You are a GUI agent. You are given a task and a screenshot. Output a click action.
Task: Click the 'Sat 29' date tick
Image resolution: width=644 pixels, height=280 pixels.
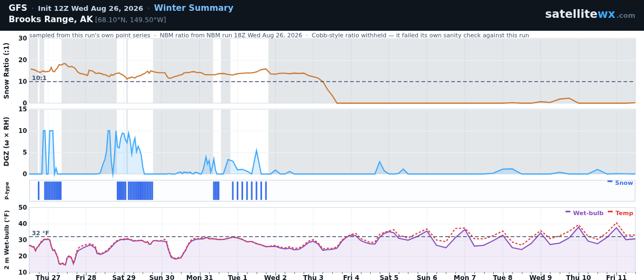pyautogui.click(x=124, y=277)
